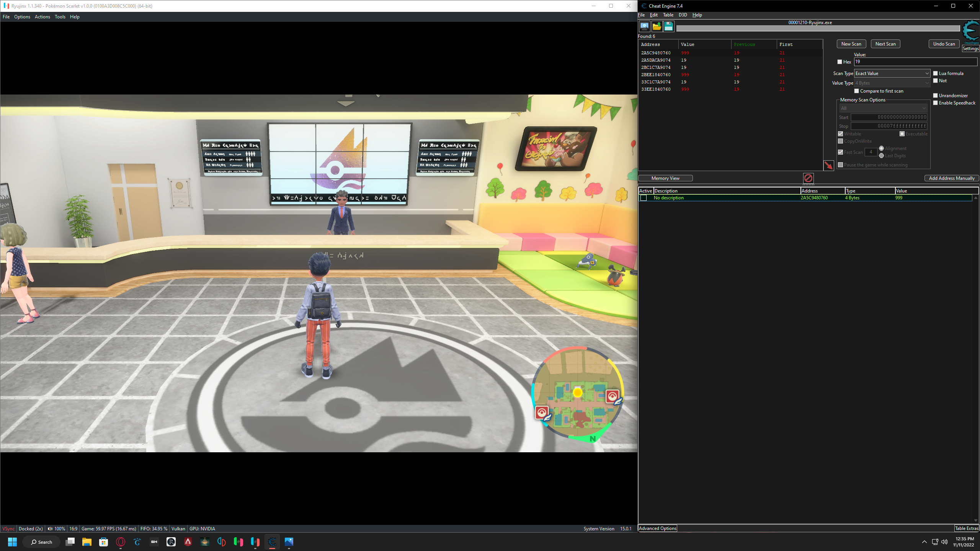Click the GH taskbar icon

(154, 542)
